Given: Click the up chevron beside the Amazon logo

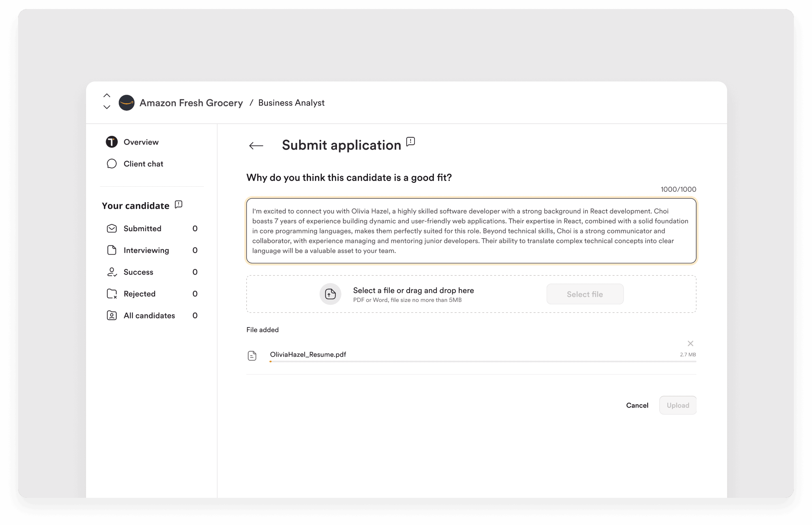Looking at the screenshot, I should pos(107,95).
